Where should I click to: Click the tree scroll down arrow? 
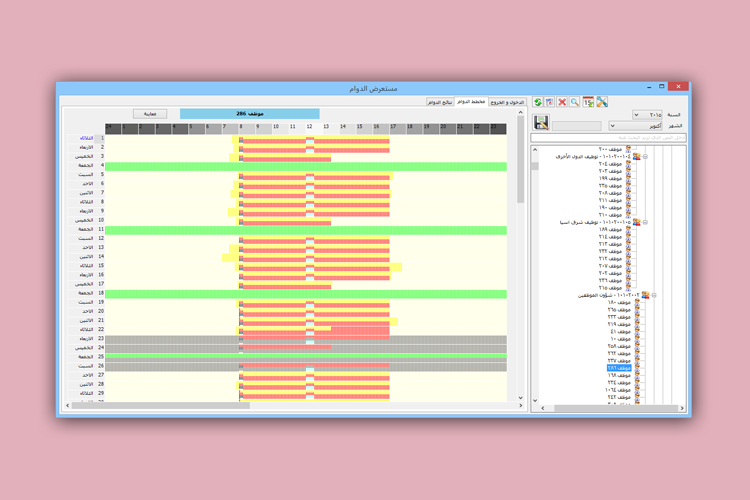[535, 400]
